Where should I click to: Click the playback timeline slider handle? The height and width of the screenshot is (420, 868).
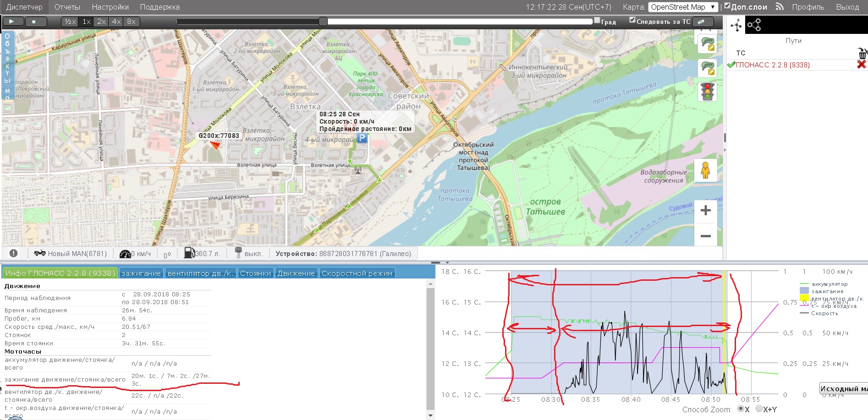tap(323, 22)
